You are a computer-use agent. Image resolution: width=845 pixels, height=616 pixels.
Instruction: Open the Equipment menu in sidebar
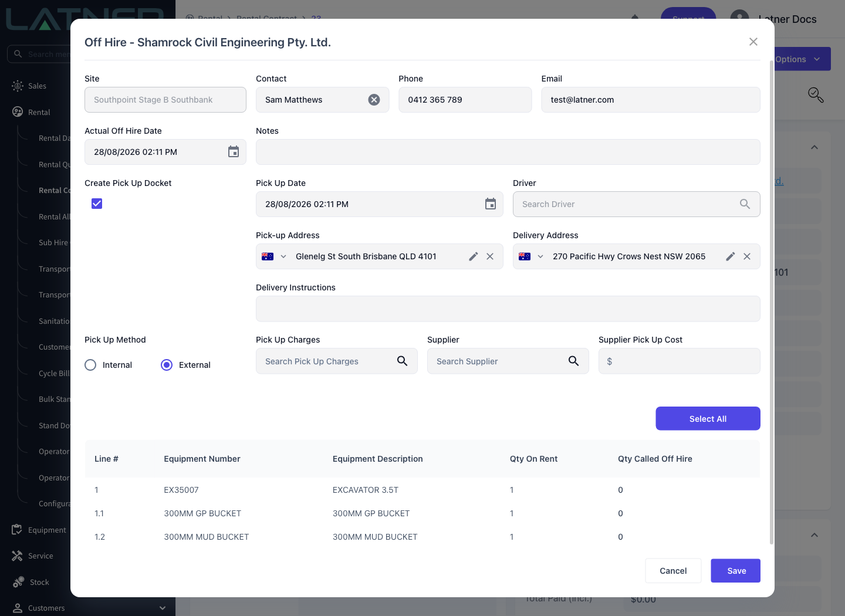click(x=47, y=530)
